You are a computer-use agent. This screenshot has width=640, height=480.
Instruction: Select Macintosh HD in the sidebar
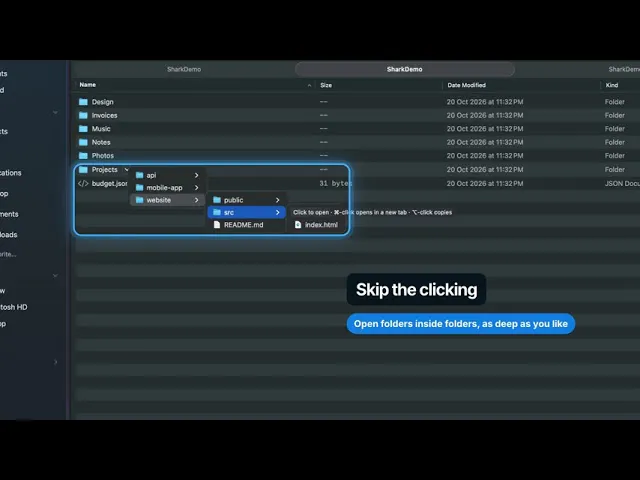click(x=13, y=307)
